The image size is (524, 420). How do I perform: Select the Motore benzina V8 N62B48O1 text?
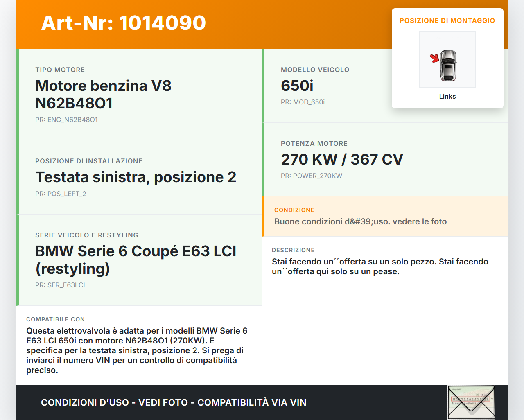pos(103,95)
